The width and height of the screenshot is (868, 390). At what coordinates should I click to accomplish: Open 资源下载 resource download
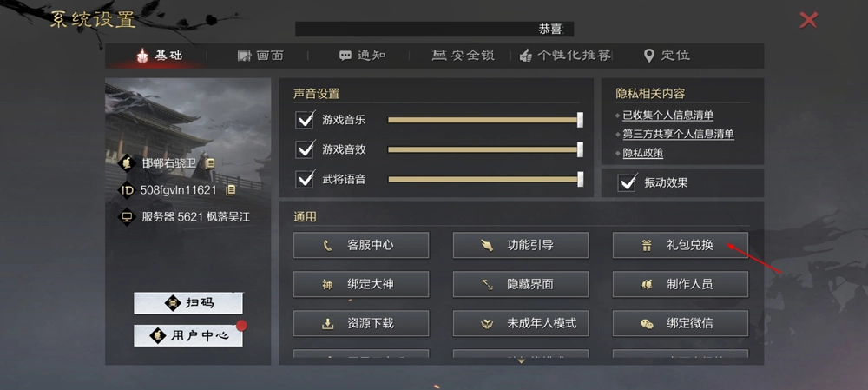pos(361,323)
